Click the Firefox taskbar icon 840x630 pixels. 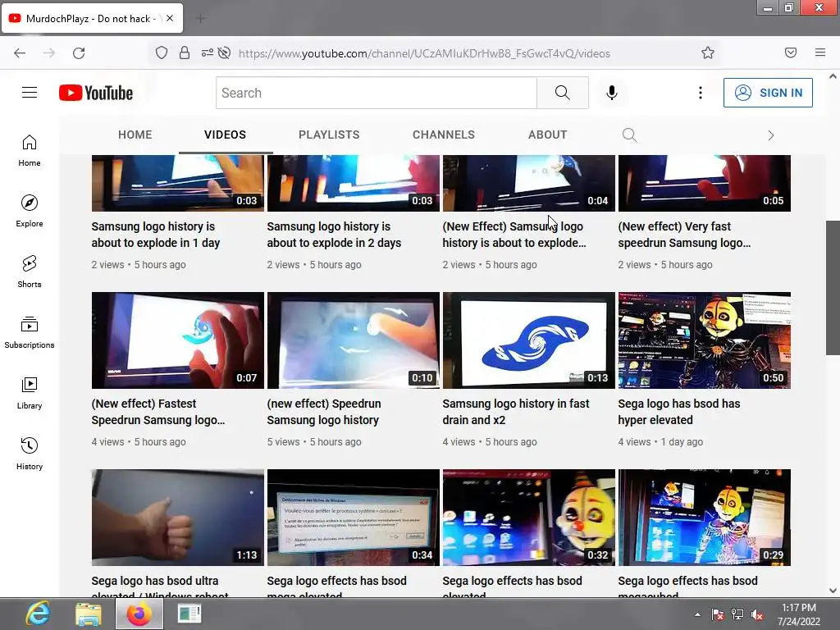coord(139,614)
